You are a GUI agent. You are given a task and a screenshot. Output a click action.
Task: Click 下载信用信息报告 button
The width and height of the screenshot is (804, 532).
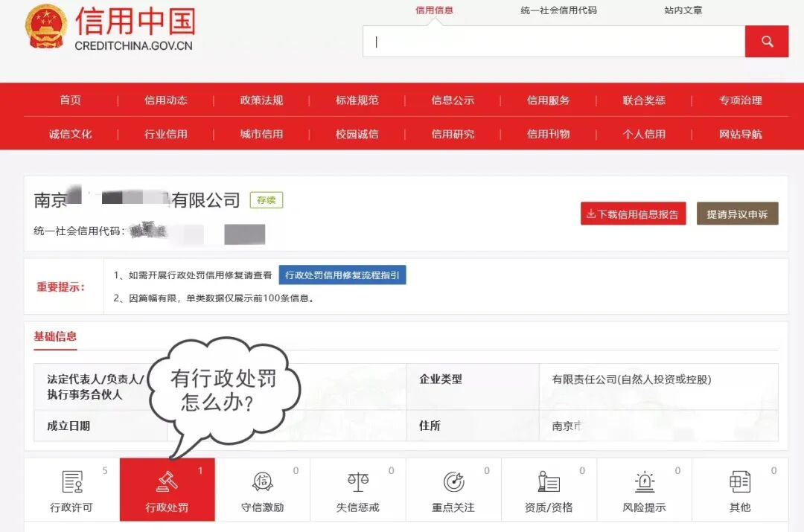click(x=634, y=214)
